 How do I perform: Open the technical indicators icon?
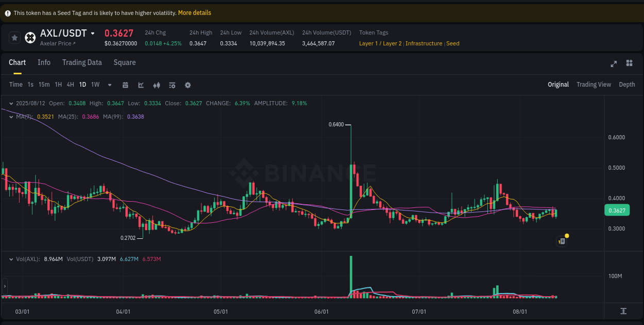click(x=157, y=85)
